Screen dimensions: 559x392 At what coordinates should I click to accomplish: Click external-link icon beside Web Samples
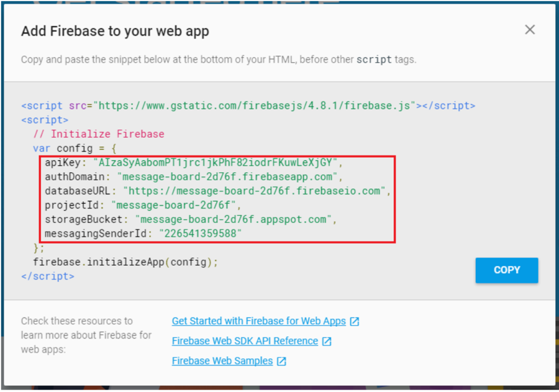tap(281, 362)
